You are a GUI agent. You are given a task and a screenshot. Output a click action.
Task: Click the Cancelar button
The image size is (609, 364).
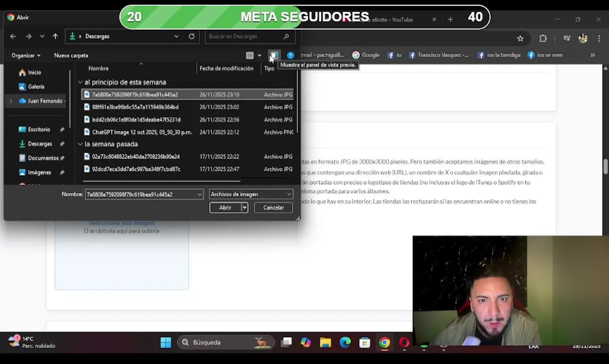click(x=274, y=208)
